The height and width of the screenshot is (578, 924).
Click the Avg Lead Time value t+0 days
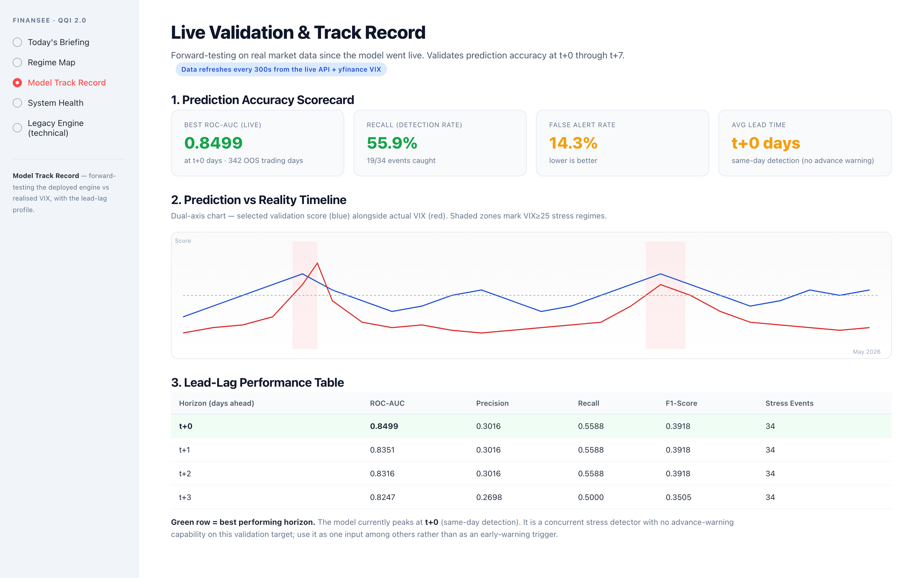coord(765,143)
